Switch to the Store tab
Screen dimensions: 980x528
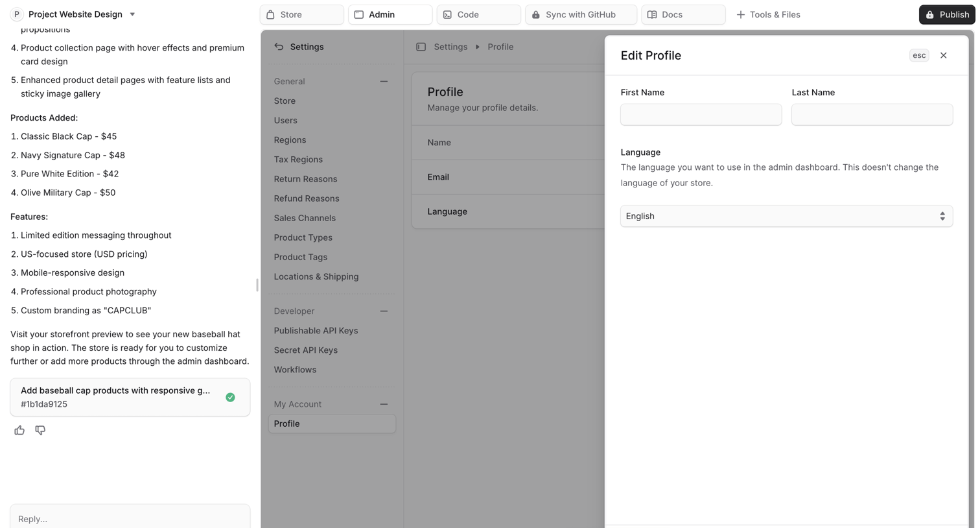pyautogui.click(x=302, y=14)
